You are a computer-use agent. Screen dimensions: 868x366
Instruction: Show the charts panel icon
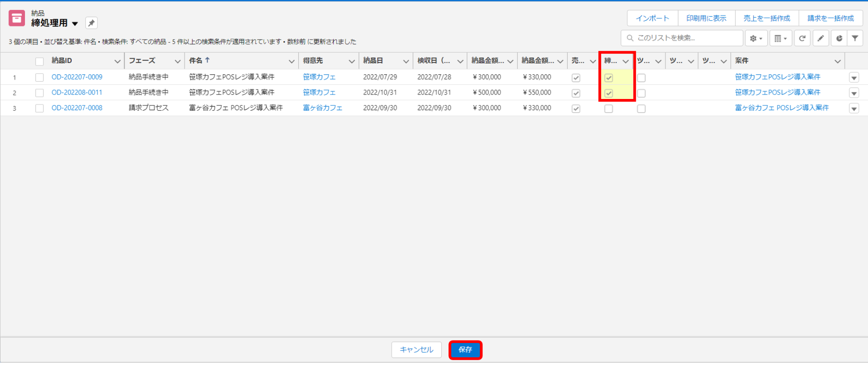point(839,38)
